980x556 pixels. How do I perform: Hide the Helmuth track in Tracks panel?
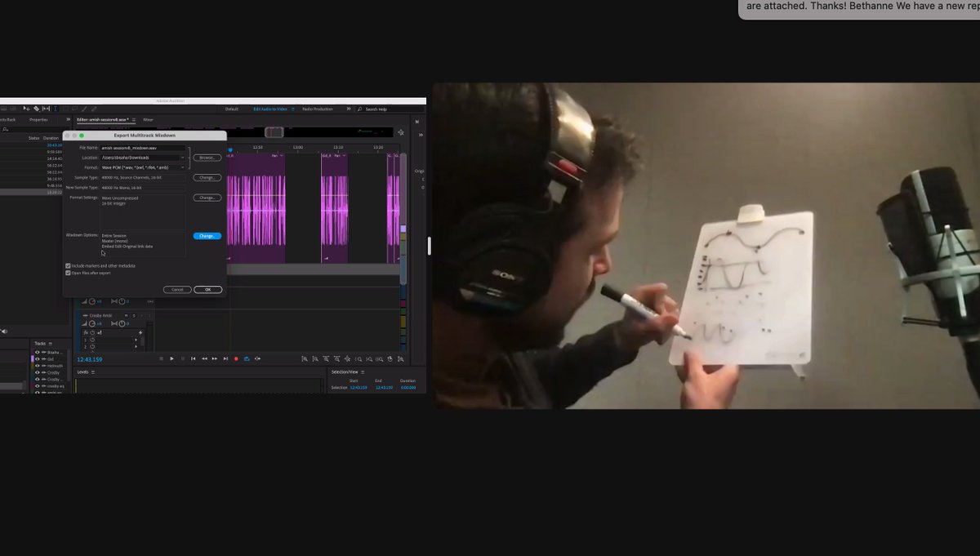coord(37,366)
